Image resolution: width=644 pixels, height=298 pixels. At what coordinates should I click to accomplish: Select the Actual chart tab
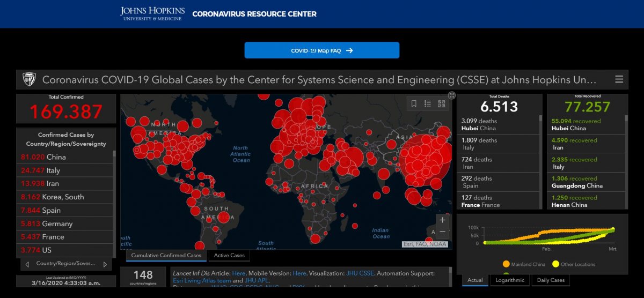475,280
